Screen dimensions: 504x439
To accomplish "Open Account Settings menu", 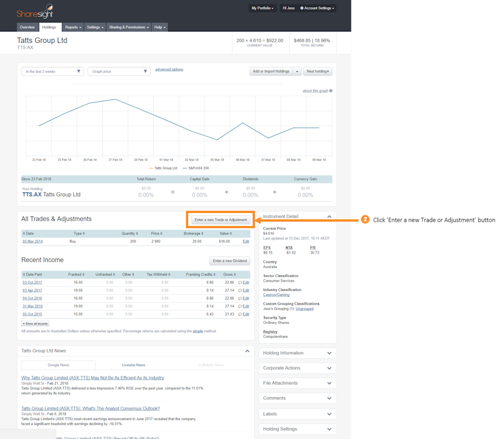I will tap(317, 8).
